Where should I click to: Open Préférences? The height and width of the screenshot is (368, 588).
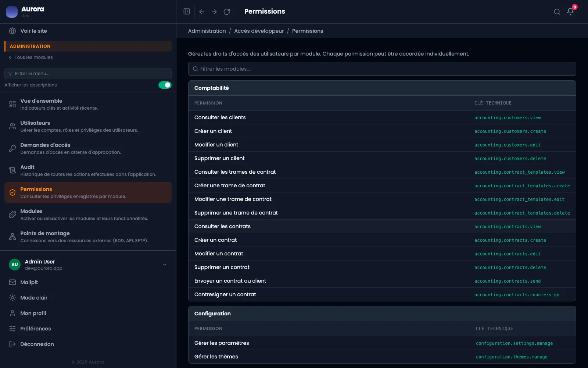[88, 329]
